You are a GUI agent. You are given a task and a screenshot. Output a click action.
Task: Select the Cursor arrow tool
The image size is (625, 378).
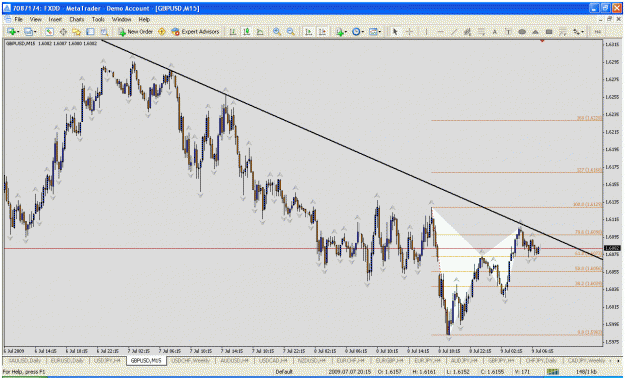pos(395,32)
